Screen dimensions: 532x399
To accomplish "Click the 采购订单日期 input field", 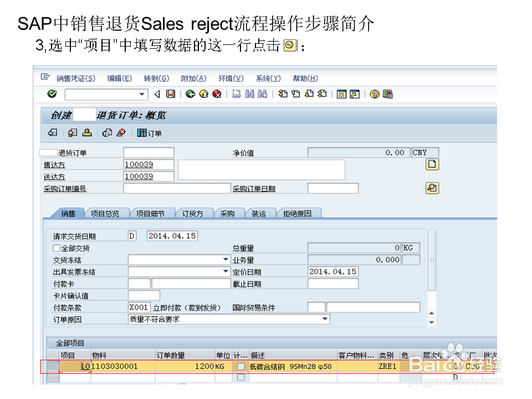I will pos(333,188).
